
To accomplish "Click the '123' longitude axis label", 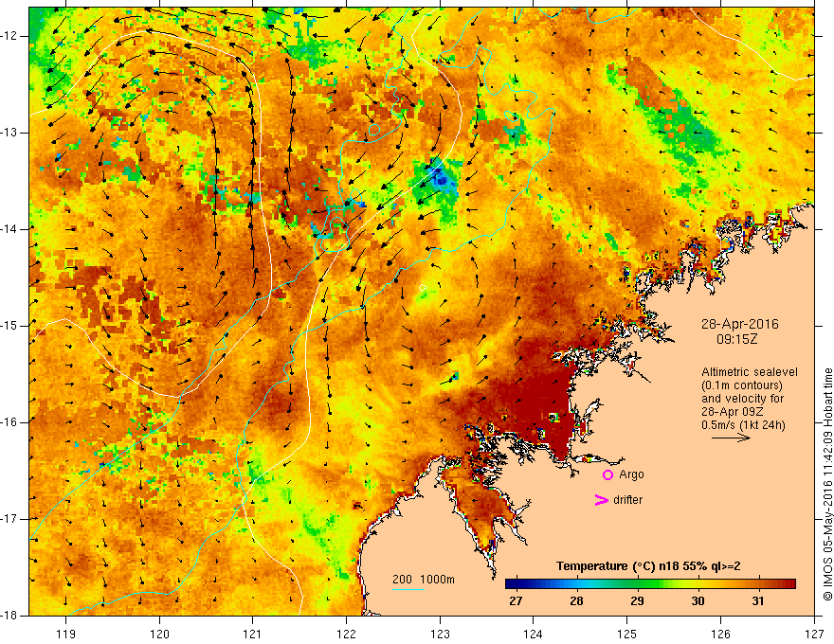I will 440,634.
